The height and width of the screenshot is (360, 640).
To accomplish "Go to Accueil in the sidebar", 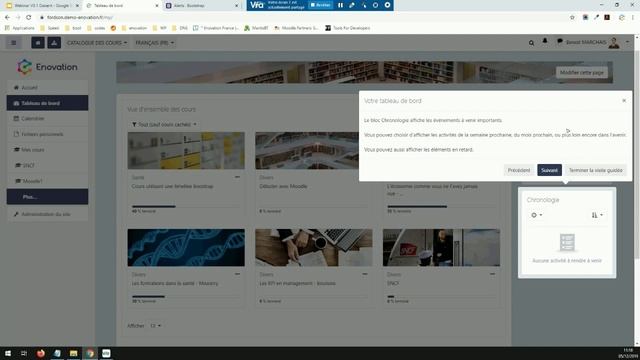I will 47,87.
